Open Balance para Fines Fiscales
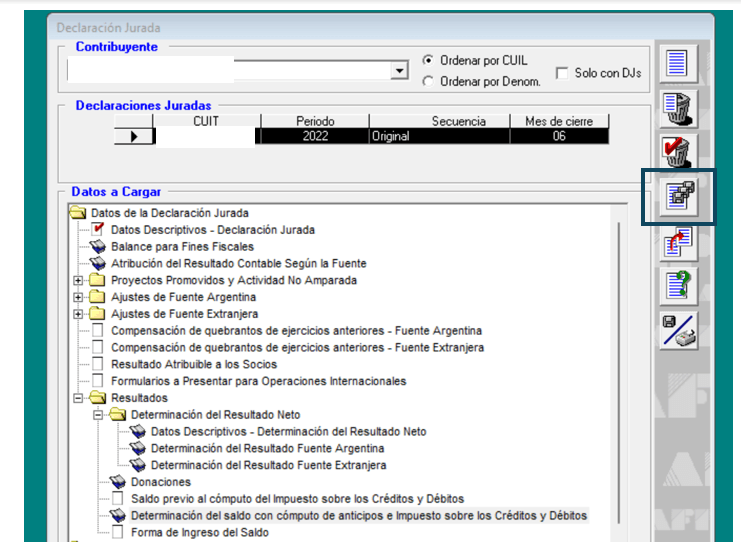This screenshot has width=741, height=560. (182, 246)
